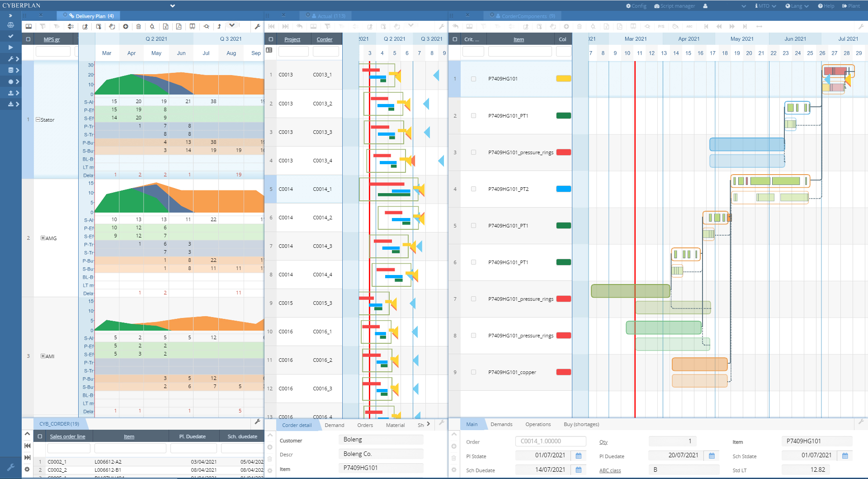Open the Script manager
868x479 pixels.
(x=674, y=6)
